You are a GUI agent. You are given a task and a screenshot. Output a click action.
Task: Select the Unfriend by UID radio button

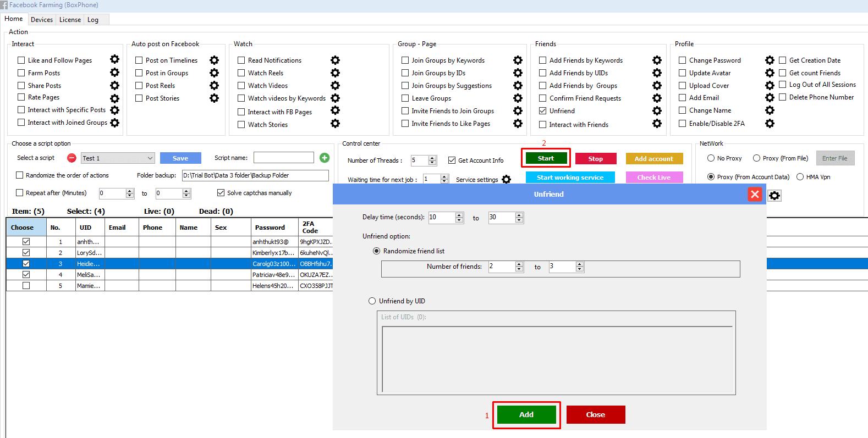[372, 301]
